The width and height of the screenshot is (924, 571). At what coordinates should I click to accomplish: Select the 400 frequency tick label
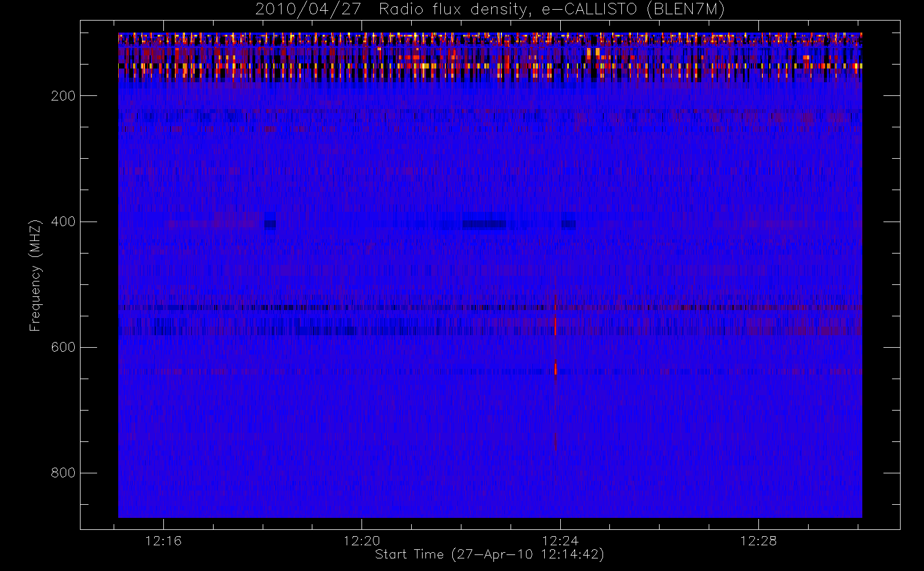(x=63, y=222)
